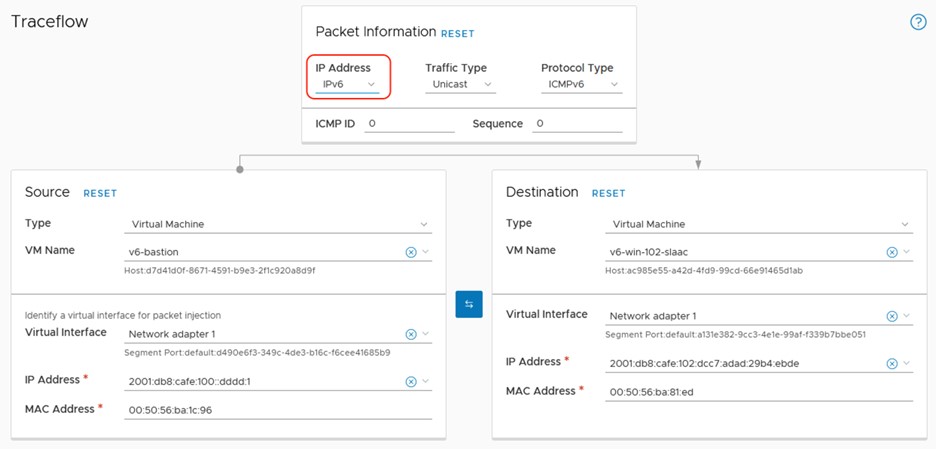Open the IP Address IPv6 dropdown
Screen dimensions: 936x449
(x=348, y=85)
